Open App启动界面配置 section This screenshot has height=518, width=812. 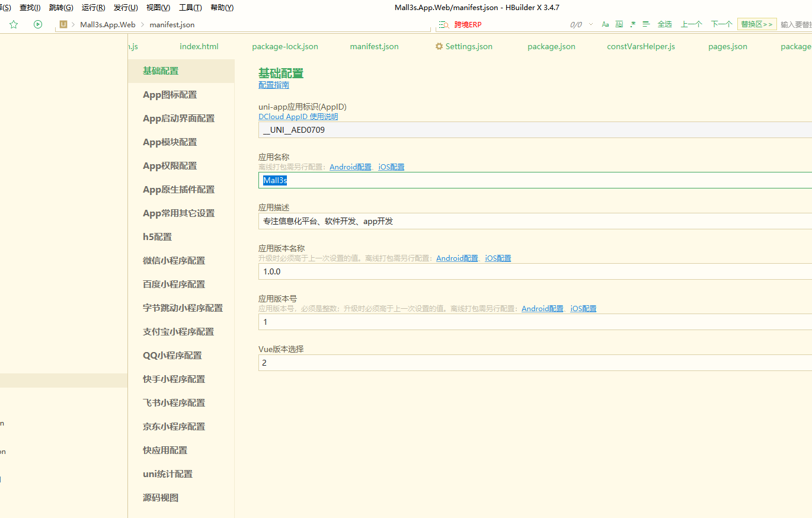[x=181, y=118]
